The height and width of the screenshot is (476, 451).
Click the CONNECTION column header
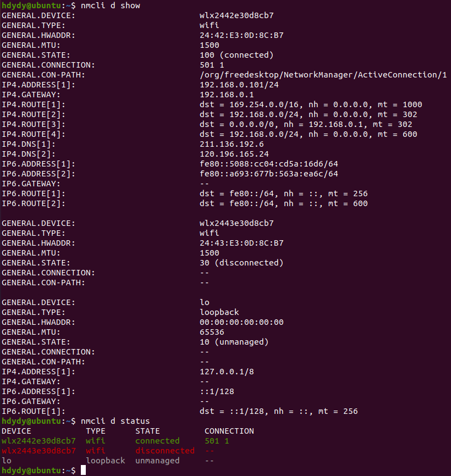coord(229,431)
